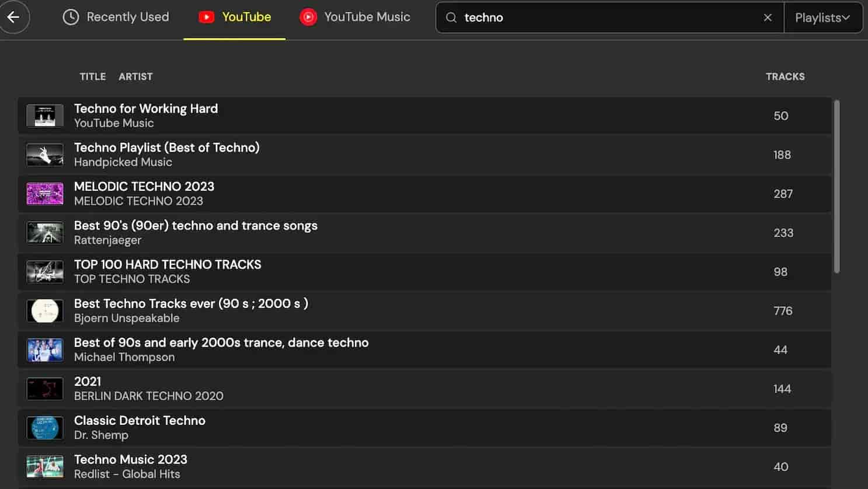Click the thumbnail of MELODIC TECHNO 2023

(x=44, y=194)
